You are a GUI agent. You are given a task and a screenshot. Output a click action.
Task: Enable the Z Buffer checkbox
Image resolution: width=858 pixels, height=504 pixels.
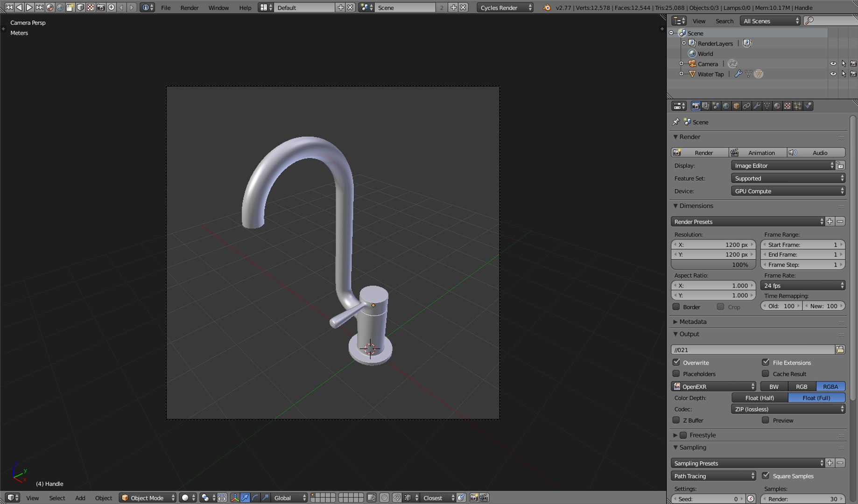pos(676,420)
